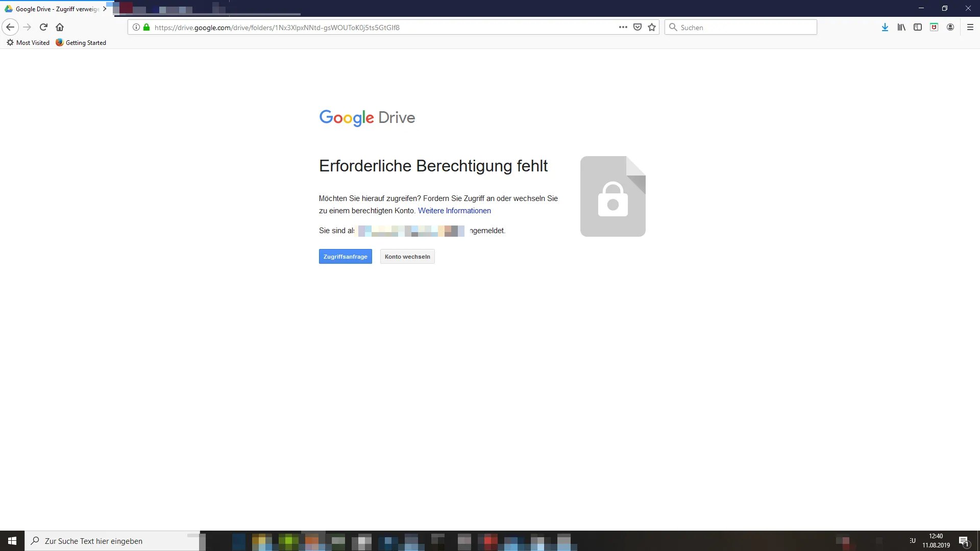Save page to Pocket icon
The height and width of the screenshot is (551, 980).
[x=637, y=27]
